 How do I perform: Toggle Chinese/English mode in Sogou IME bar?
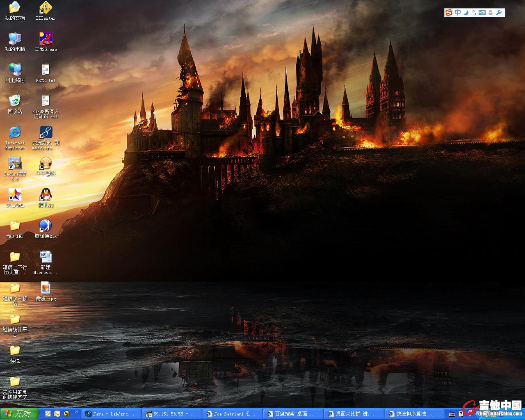458,13
